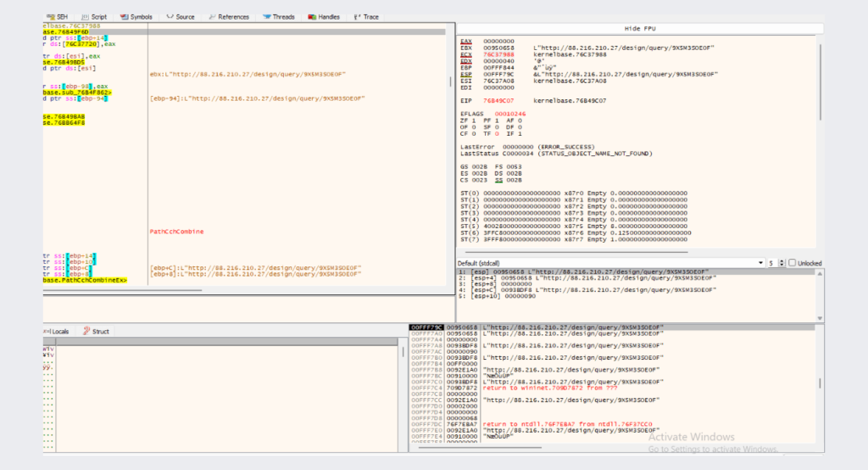The height and width of the screenshot is (470, 868).
Task: Open the Source tab
Action: click(x=181, y=17)
